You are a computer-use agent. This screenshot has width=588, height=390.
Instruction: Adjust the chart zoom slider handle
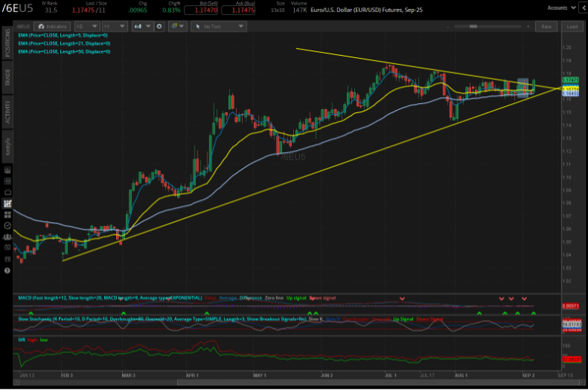point(473,26)
